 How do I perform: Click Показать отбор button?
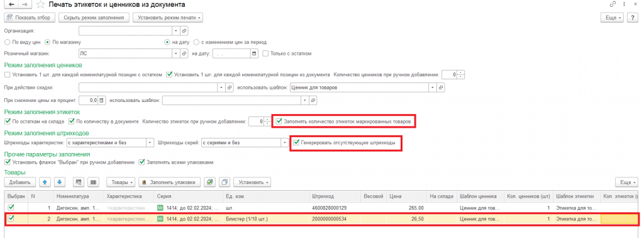click(30, 18)
